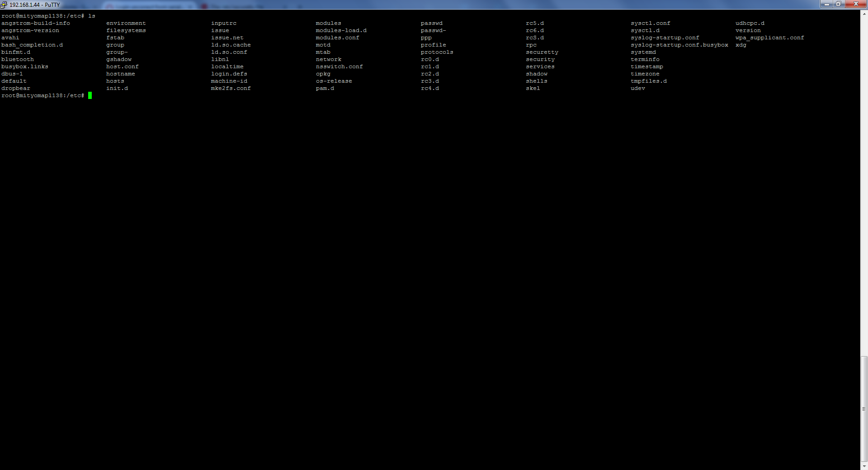Click the empty scrollbar track above thumb
868x470 pixels.
(x=864, y=181)
